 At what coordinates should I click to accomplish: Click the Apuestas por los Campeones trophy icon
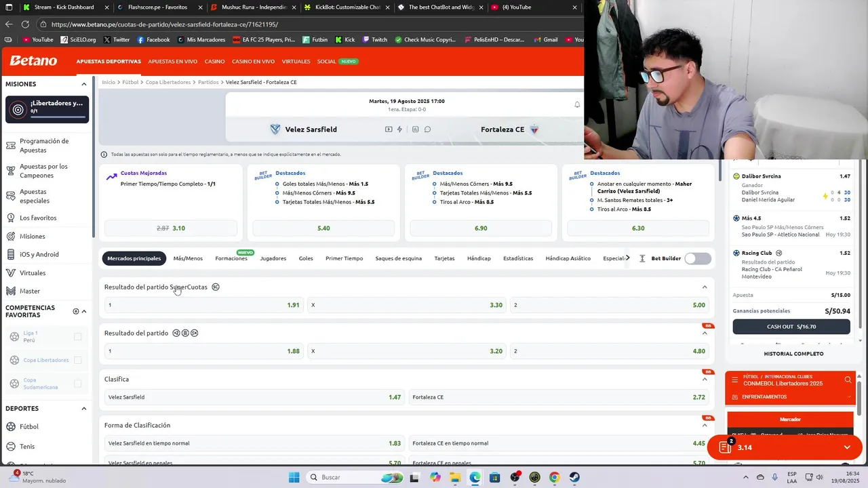(x=11, y=171)
